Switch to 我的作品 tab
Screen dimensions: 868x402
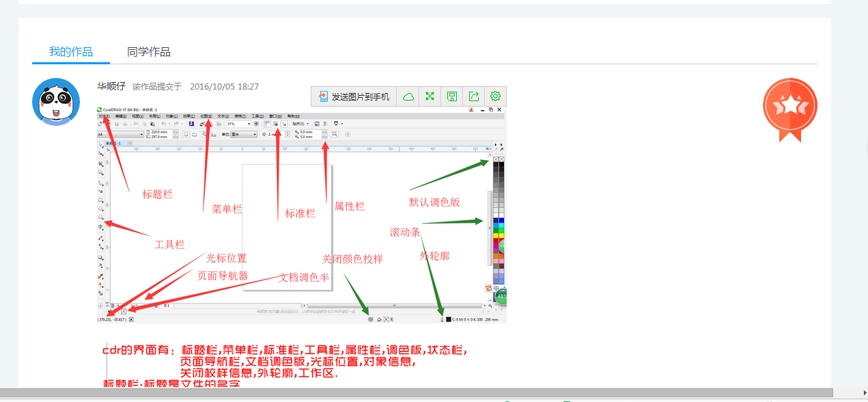pyautogui.click(x=70, y=52)
